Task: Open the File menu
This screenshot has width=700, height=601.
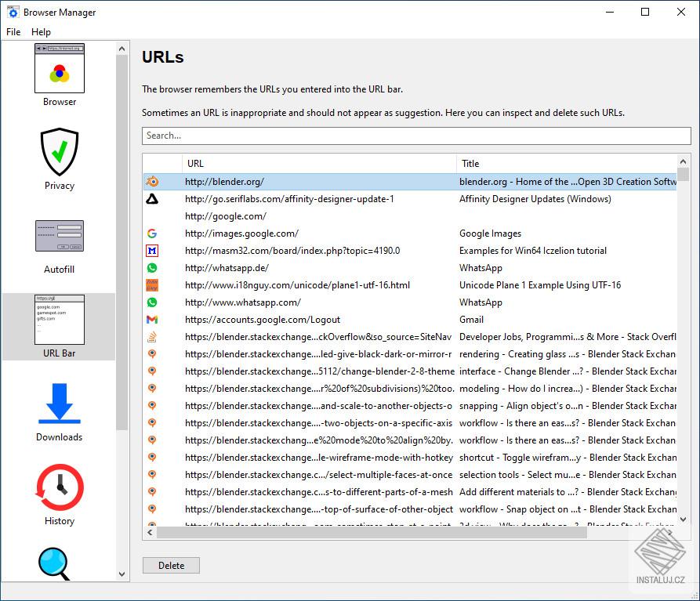Action: point(13,32)
